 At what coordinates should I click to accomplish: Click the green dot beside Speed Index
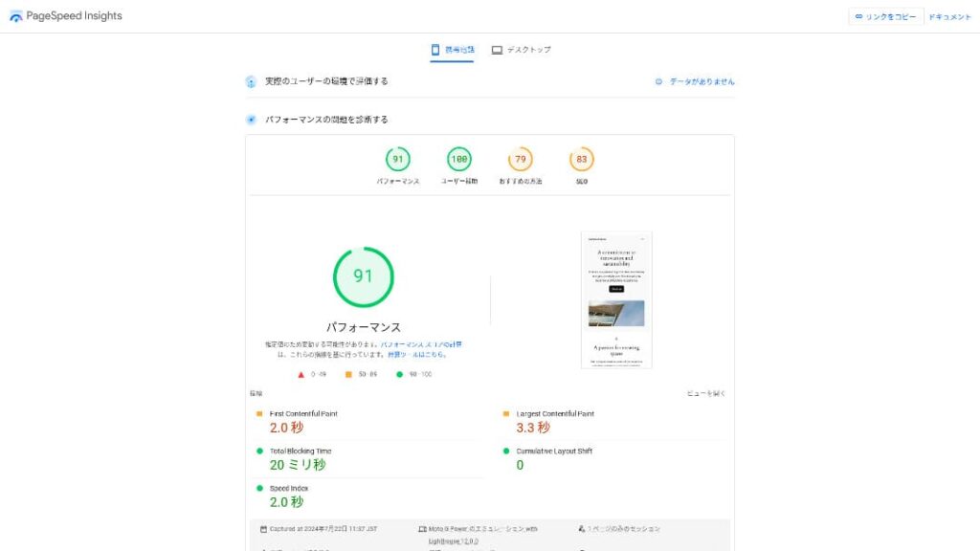pyautogui.click(x=259, y=489)
